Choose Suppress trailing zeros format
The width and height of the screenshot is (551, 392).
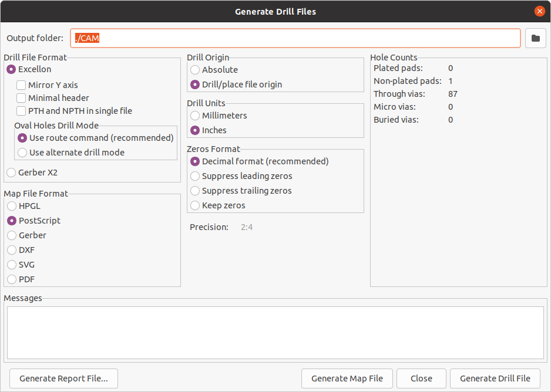point(194,190)
